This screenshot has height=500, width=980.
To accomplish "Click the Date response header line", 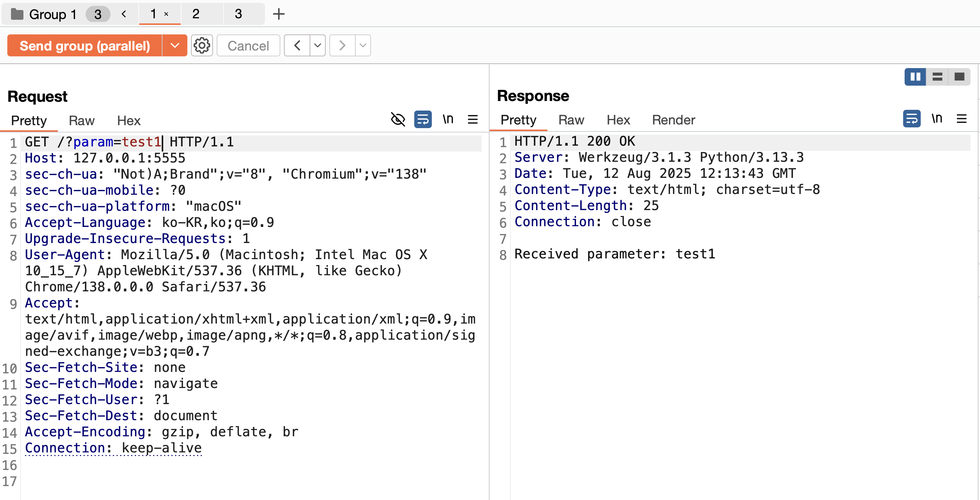I will click(655, 173).
